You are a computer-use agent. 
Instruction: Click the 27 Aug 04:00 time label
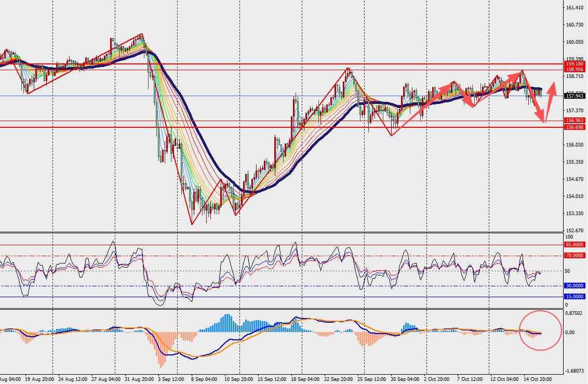[x=106, y=379]
